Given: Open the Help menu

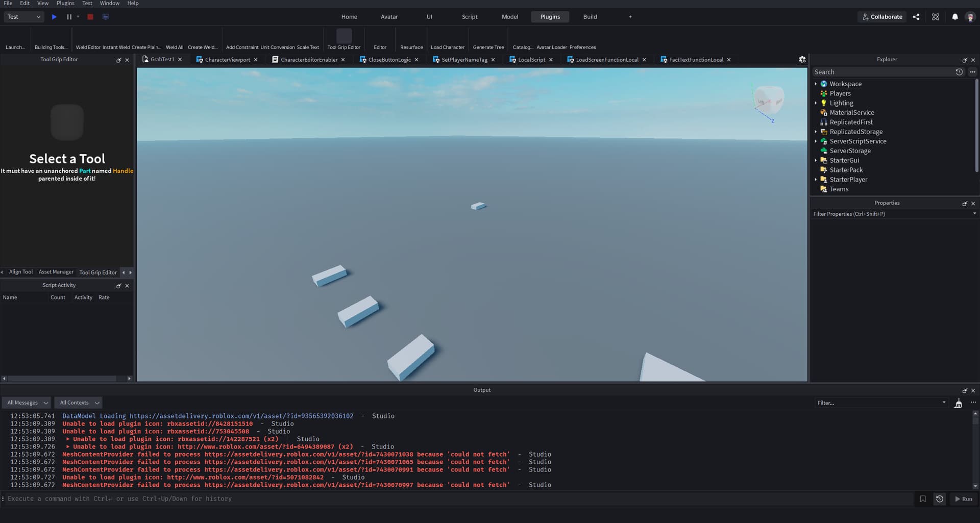Looking at the screenshot, I should (133, 3).
